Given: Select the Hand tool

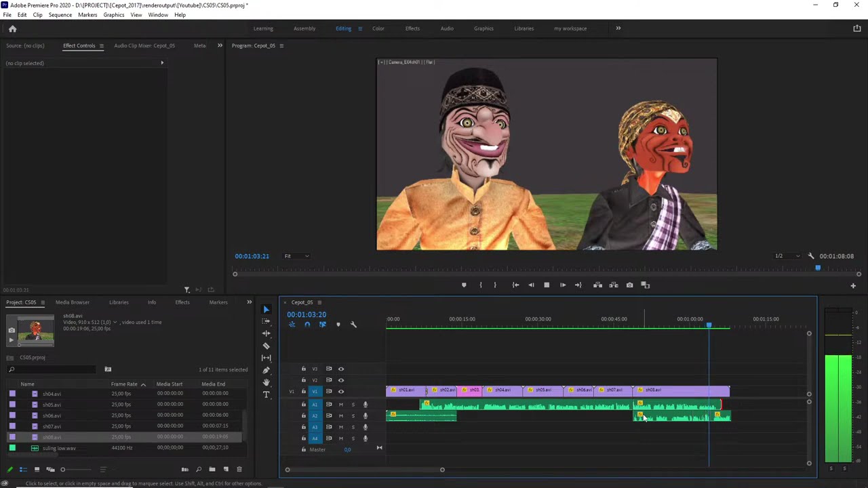Looking at the screenshot, I should pos(266,382).
